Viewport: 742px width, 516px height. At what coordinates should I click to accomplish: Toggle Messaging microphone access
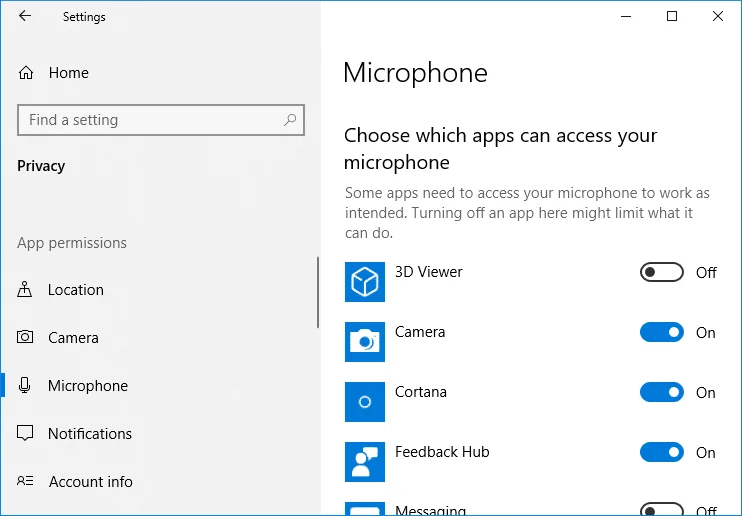(662, 509)
